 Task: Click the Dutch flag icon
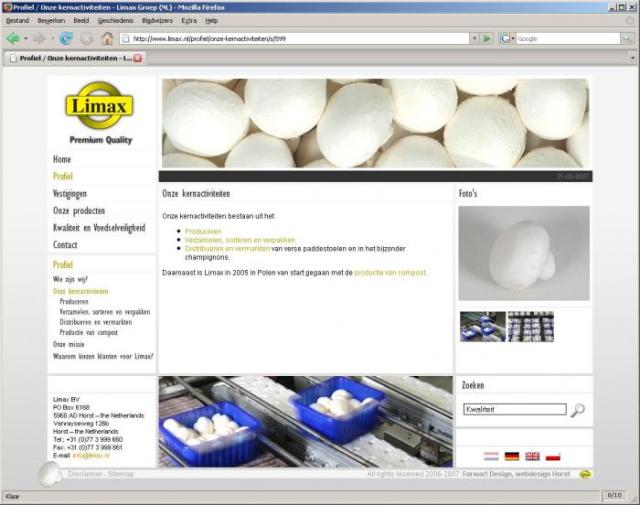pyautogui.click(x=491, y=456)
